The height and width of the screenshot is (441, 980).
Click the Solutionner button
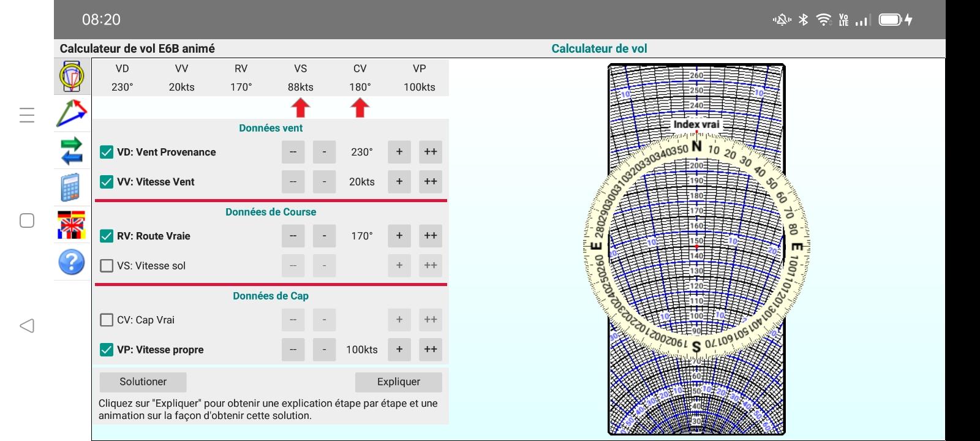[143, 382]
